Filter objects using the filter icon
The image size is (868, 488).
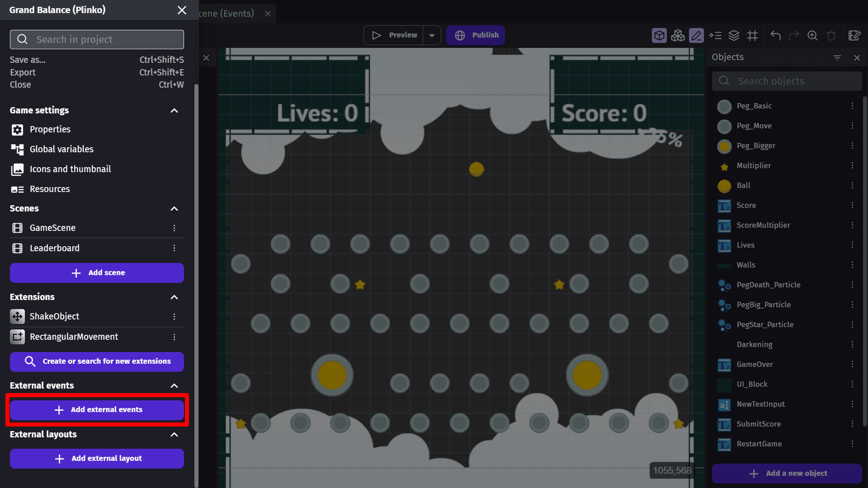[x=837, y=57]
